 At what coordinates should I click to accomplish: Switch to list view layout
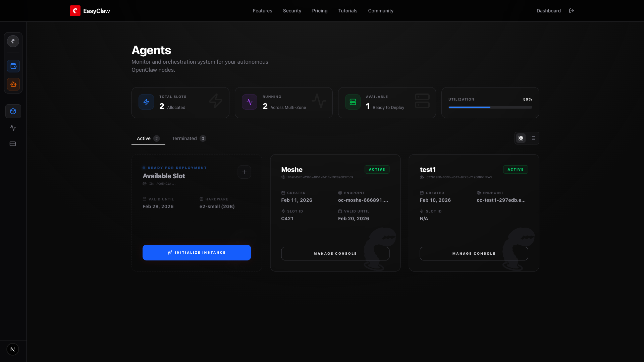(x=533, y=138)
